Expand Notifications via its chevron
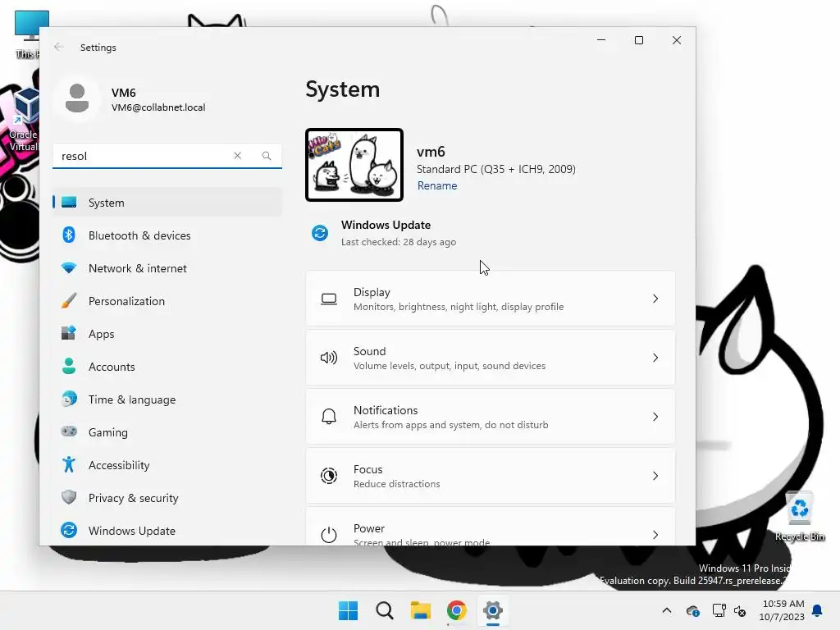This screenshot has width=840, height=630. tap(655, 417)
